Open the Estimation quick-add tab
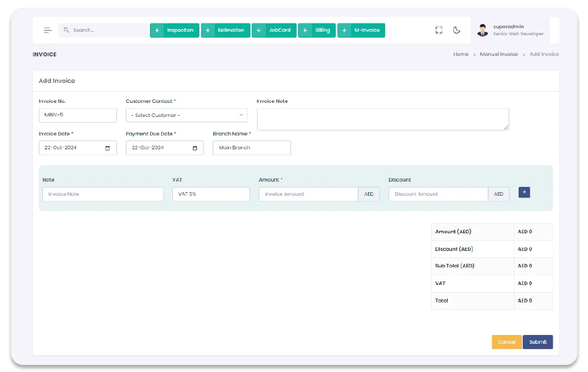This screenshot has width=588, height=372. [x=226, y=30]
